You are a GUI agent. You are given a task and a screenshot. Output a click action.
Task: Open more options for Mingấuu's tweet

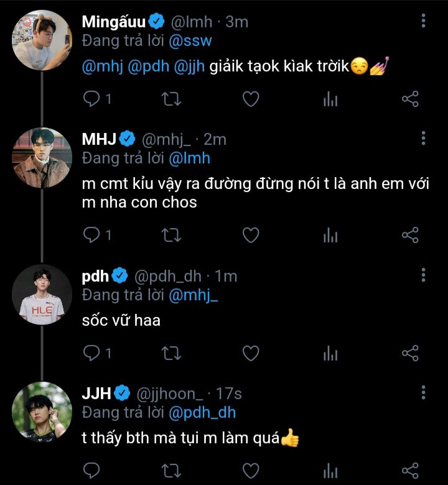pyautogui.click(x=423, y=21)
